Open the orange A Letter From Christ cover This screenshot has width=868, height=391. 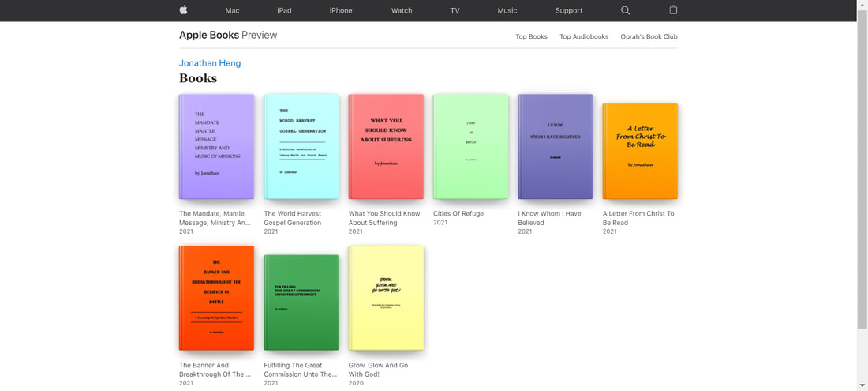(x=640, y=151)
